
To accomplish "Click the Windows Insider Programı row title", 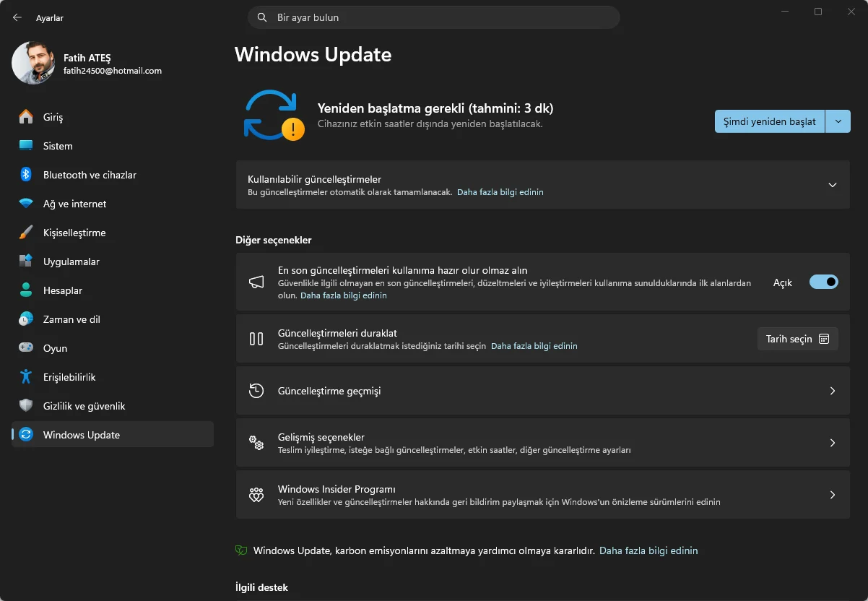I will point(337,489).
